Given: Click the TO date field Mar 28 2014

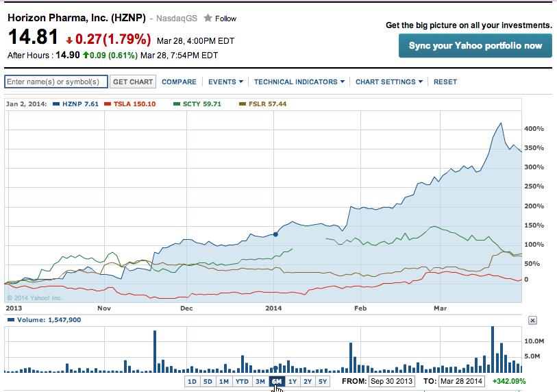Looking at the screenshot, I should click(x=462, y=381).
